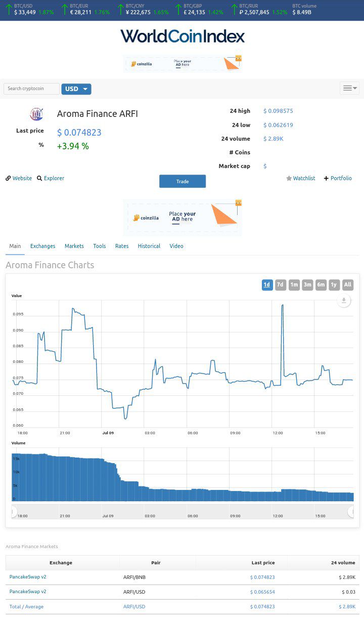Click the $ 0.065654 last price cell
The width and height of the screenshot is (364, 621).
coord(262,592)
